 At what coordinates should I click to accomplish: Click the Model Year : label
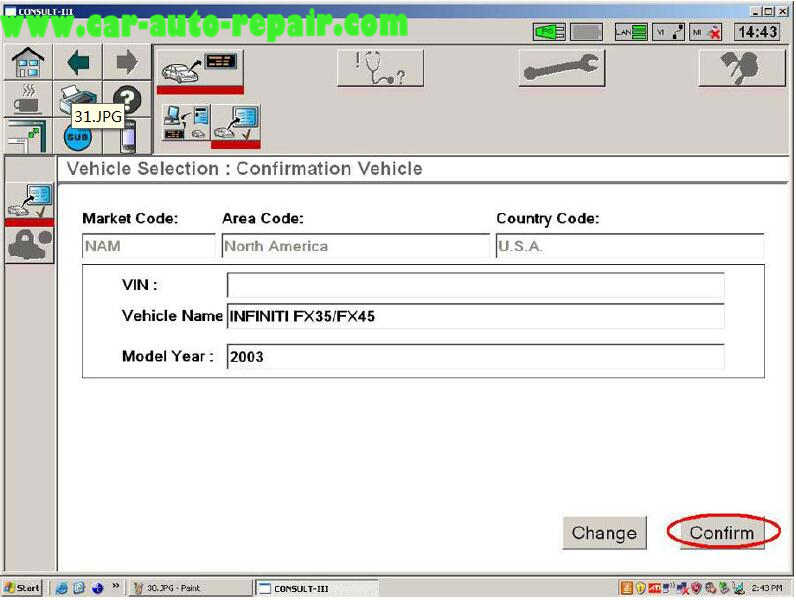(168, 356)
